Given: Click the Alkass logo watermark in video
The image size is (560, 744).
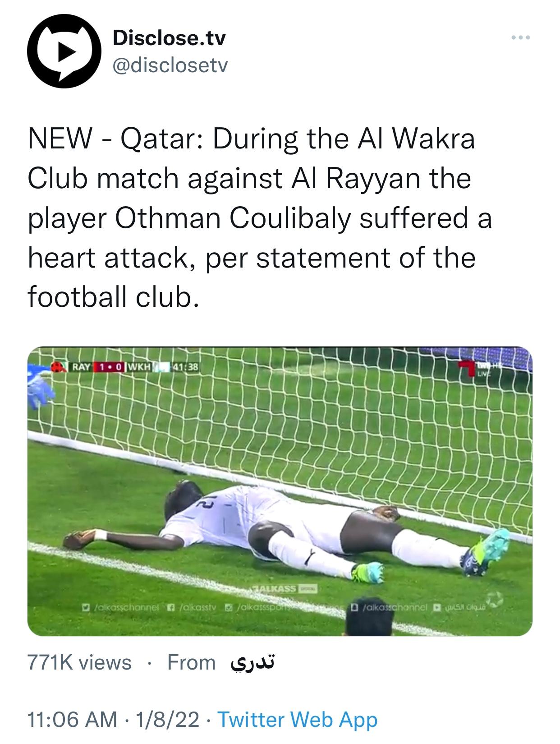Looking at the screenshot, I should (285, 589).
